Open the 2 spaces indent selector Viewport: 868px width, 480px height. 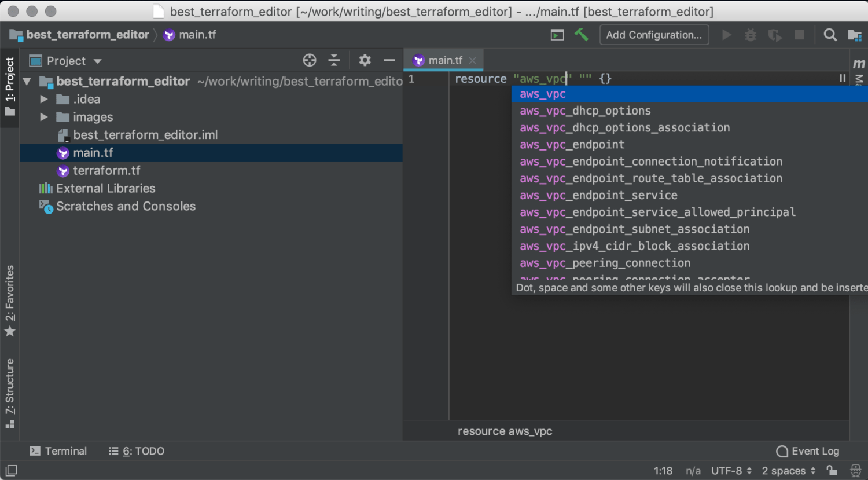789,471
